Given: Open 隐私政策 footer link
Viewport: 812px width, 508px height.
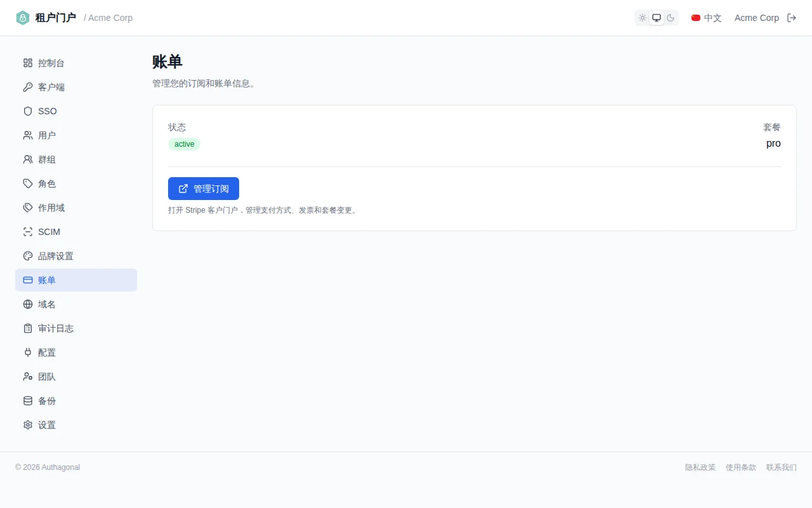Looking at the screenshot, I should [700, 467].
